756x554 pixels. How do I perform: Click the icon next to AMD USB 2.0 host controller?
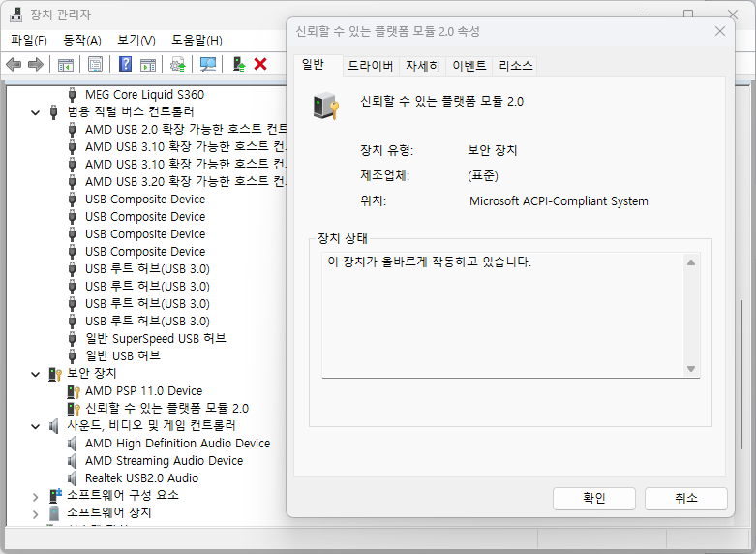click(x=72, y=130)
